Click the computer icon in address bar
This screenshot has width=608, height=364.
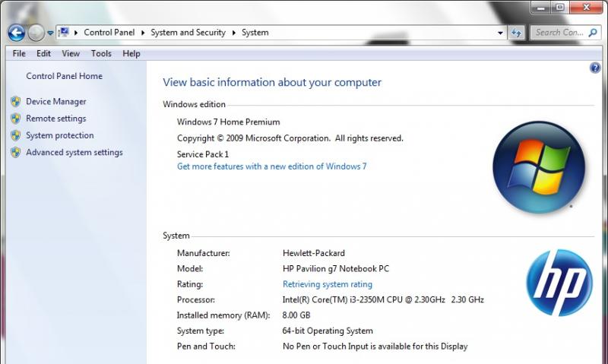tap(64, 33)
